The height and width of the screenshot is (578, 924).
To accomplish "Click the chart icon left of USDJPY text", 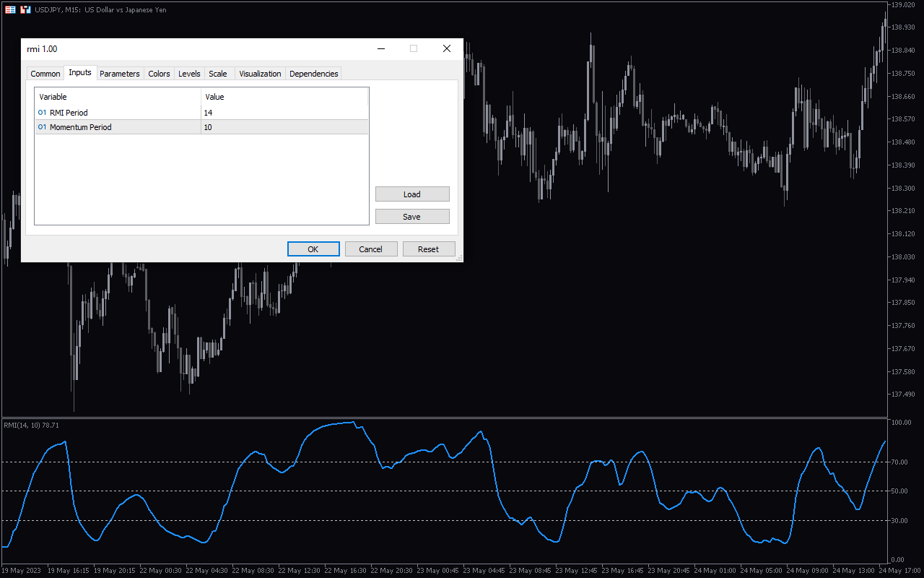I will coord(25,10).
